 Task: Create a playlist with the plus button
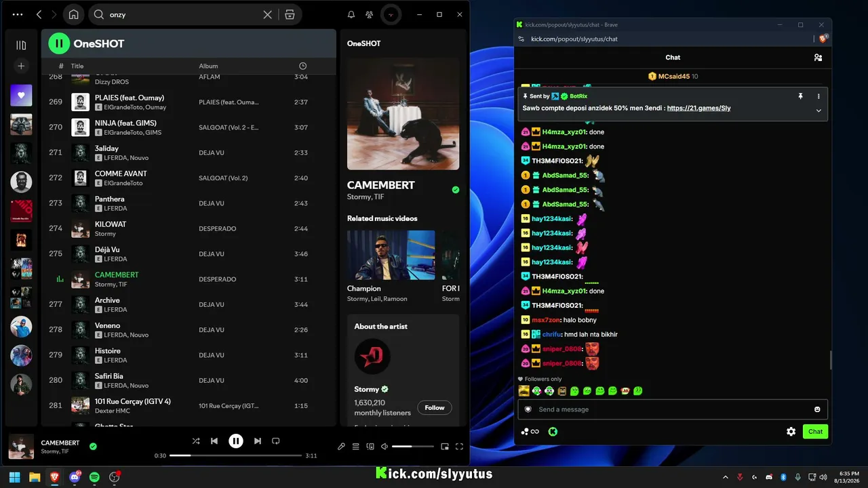tap(21, 66)
